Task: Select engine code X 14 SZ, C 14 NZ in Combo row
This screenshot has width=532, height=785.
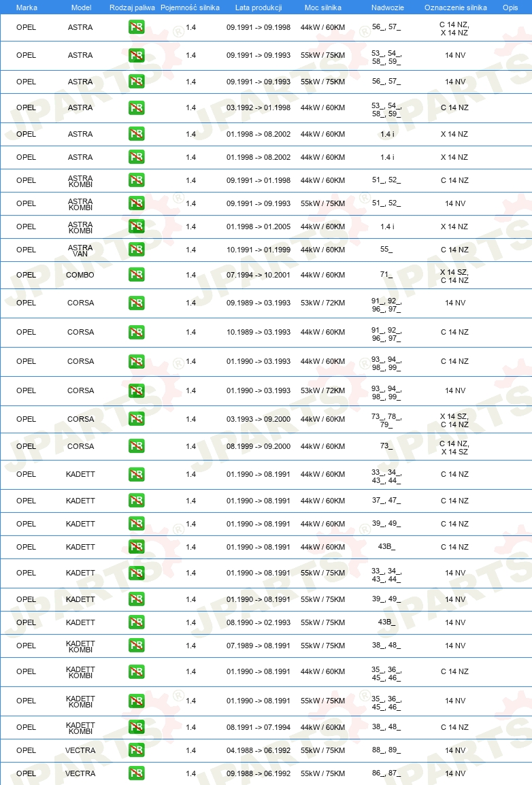Action: (454, 276)
